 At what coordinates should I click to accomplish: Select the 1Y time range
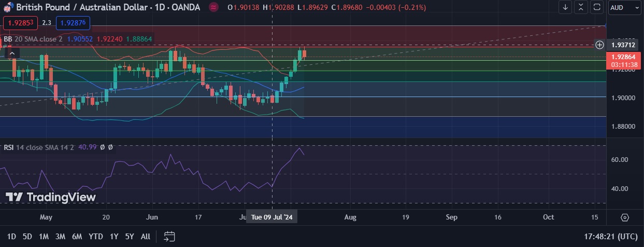114,237
